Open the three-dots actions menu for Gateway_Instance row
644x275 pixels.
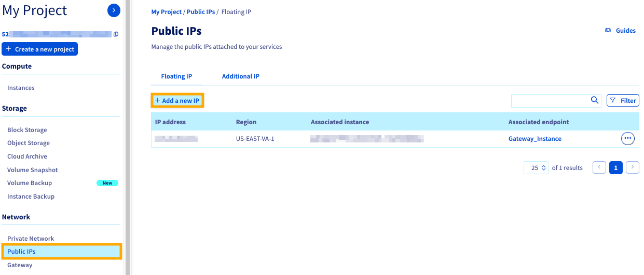click(x=628, y=138)
